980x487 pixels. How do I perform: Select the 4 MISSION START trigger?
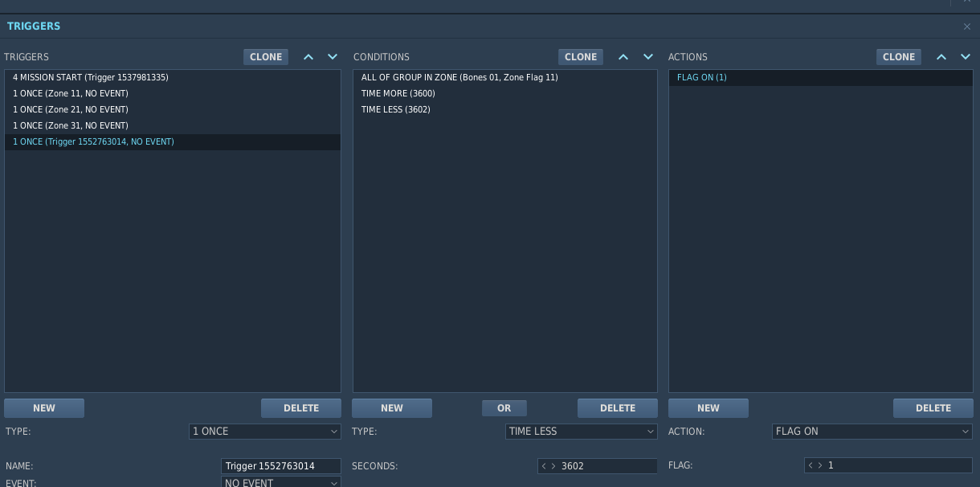click(91, 78)
